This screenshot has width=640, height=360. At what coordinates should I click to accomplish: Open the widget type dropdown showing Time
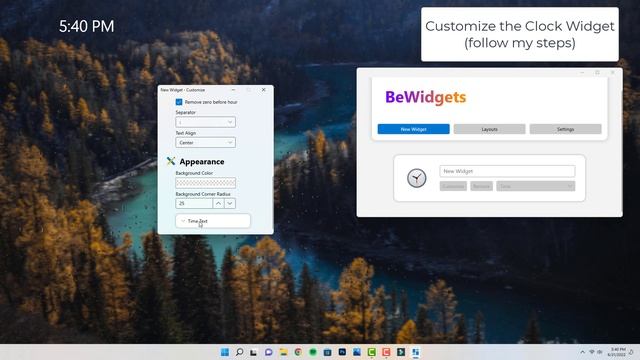tap(536, 186)
